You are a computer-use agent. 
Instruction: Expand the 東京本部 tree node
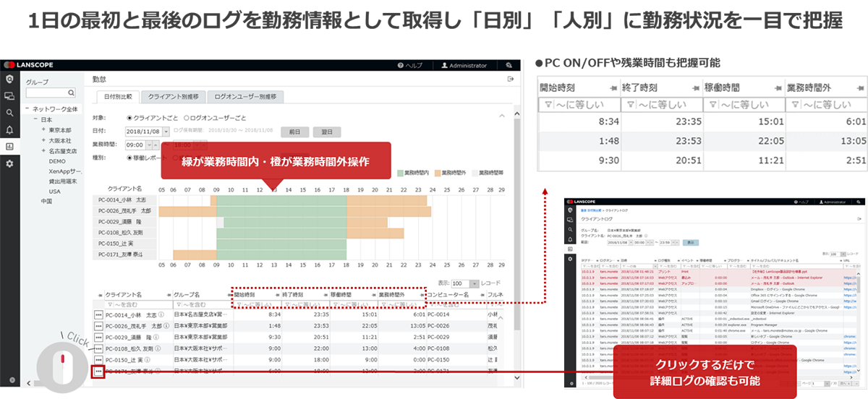click(43, 130)
